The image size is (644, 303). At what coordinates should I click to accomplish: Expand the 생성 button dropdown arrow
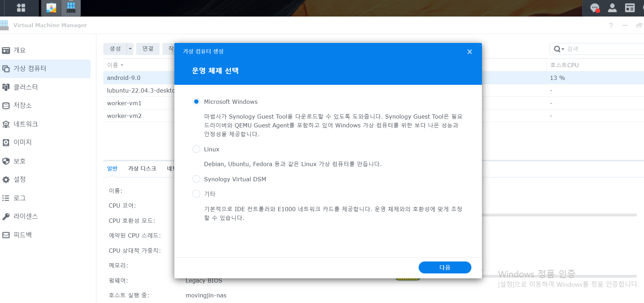(x=130, y=49)
